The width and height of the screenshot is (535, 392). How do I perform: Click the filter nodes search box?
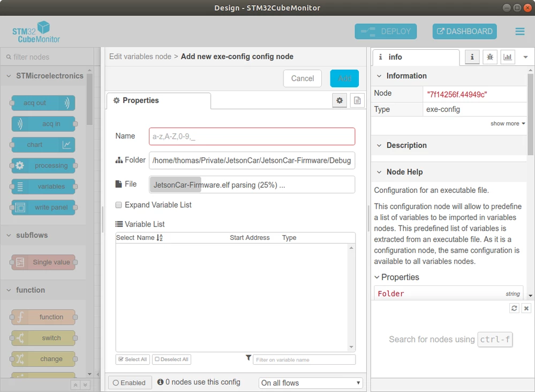pyautogui.click(x=47, y=57)
